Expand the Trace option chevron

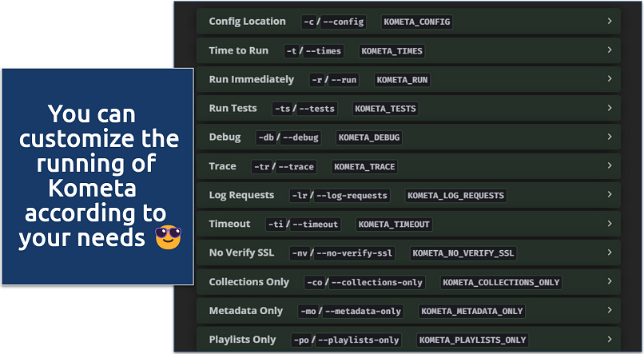pyautogui.click(x=610, y=166)
